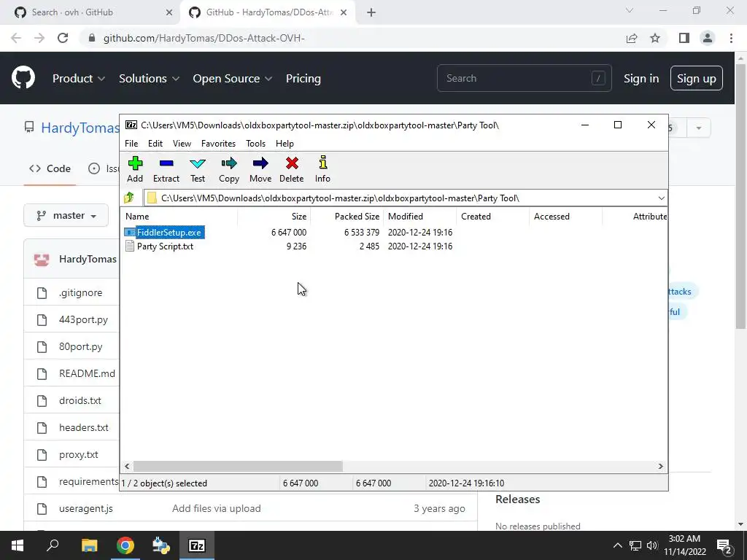Open Chrome tab search dropdown
747x560 pixels.
coord(630,10)
